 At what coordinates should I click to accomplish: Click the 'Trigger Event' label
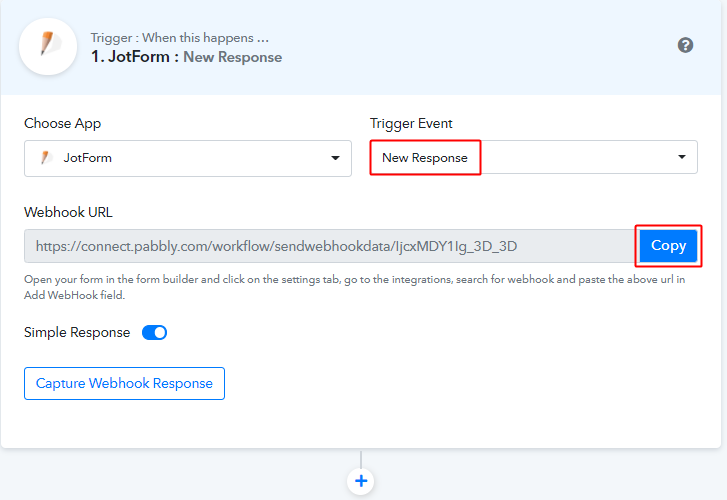coord(411,123)
